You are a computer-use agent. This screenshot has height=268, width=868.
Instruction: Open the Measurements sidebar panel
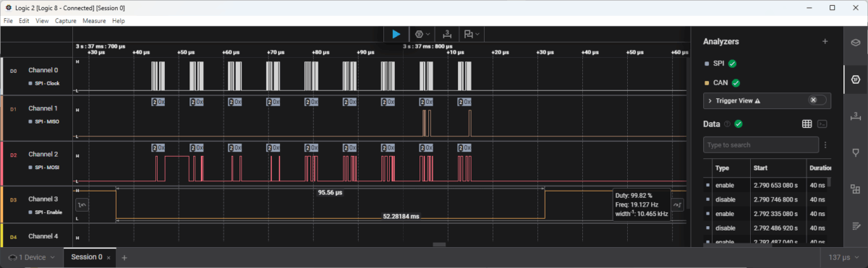click(x=855, y=116)
